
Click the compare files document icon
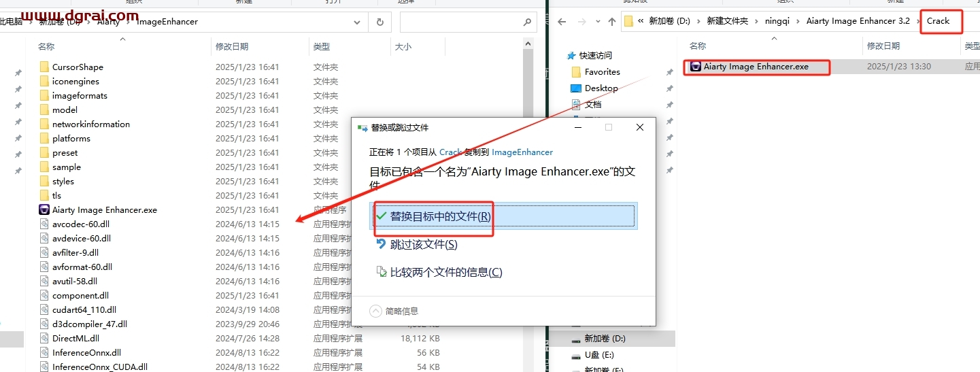tap(382, 272)
